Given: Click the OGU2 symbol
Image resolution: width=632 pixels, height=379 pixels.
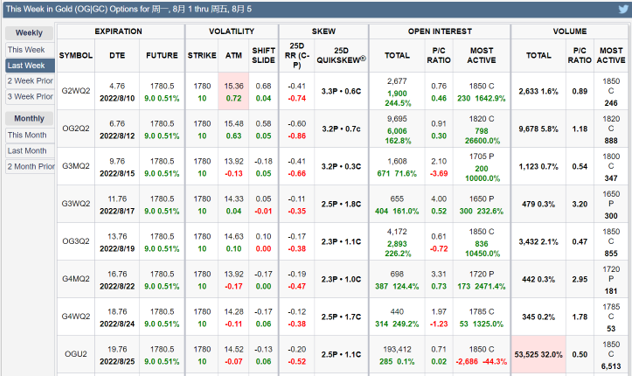Looking at the screenshot, I should (76, 354).
